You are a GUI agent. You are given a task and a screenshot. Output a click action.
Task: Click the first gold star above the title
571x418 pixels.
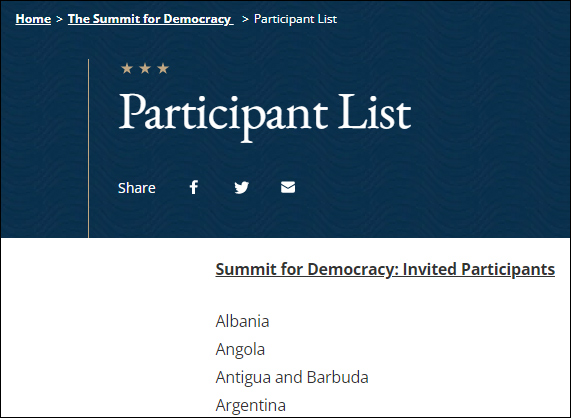click(127, 68)
